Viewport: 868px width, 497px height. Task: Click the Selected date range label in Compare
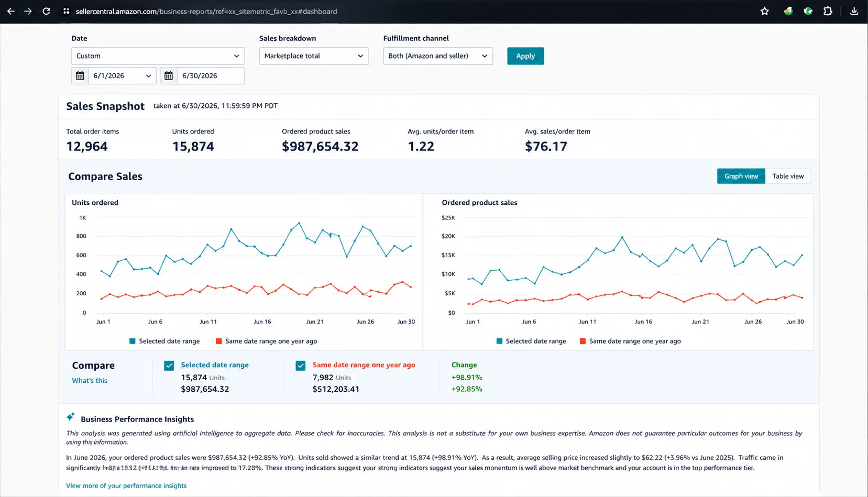tap(215, 365)
